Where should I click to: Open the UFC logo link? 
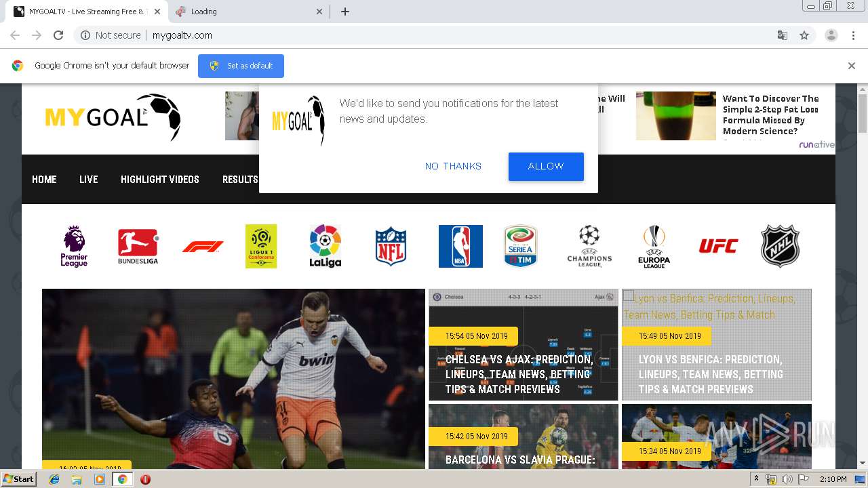click(718, 246)
